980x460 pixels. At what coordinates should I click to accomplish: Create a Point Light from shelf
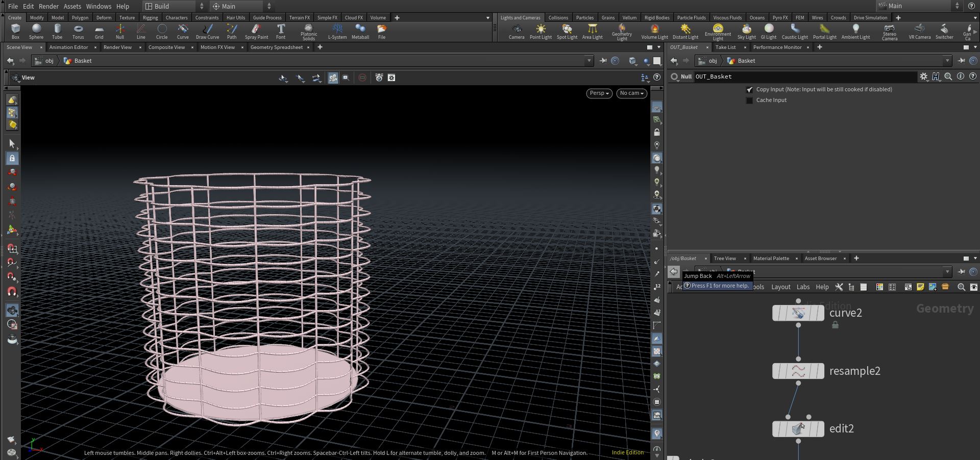point(541,32)
